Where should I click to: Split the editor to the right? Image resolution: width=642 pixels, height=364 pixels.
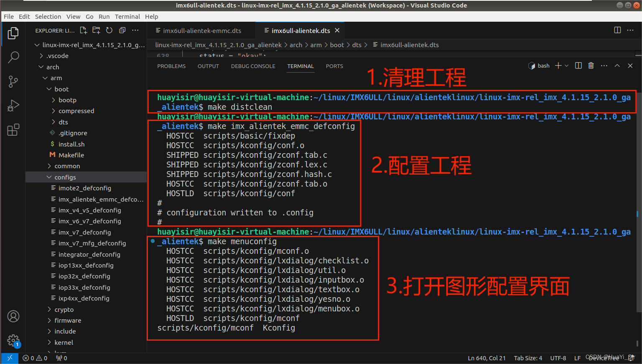(x=617, y=30)
